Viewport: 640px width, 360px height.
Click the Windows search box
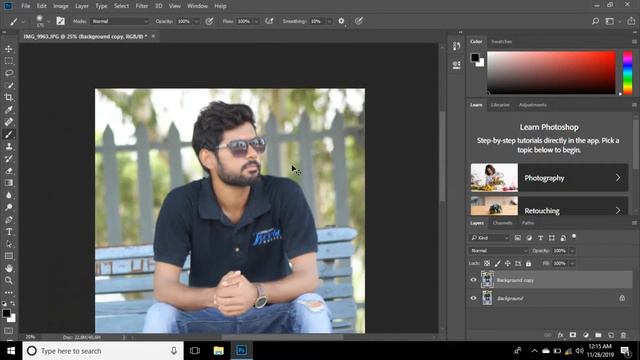click(103, 351)
